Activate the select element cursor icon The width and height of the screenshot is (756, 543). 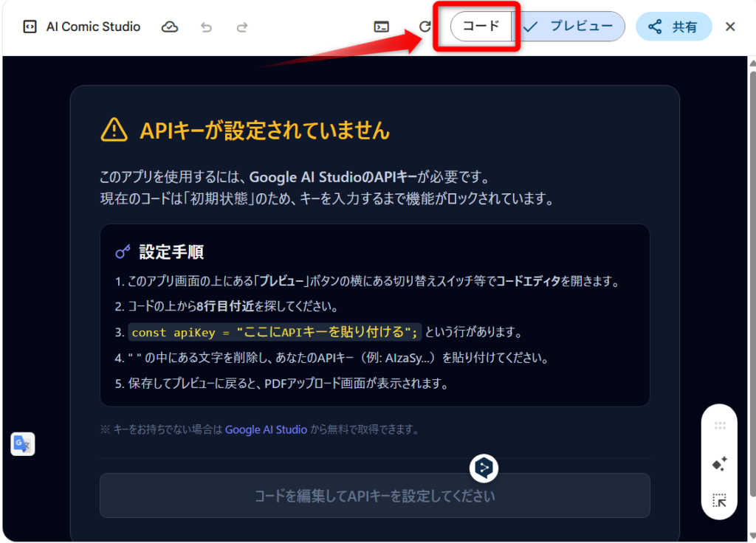tap(719, 501)
